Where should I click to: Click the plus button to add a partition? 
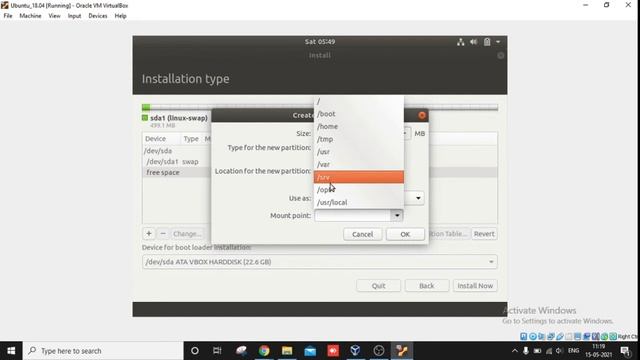(x=149, y=234)
